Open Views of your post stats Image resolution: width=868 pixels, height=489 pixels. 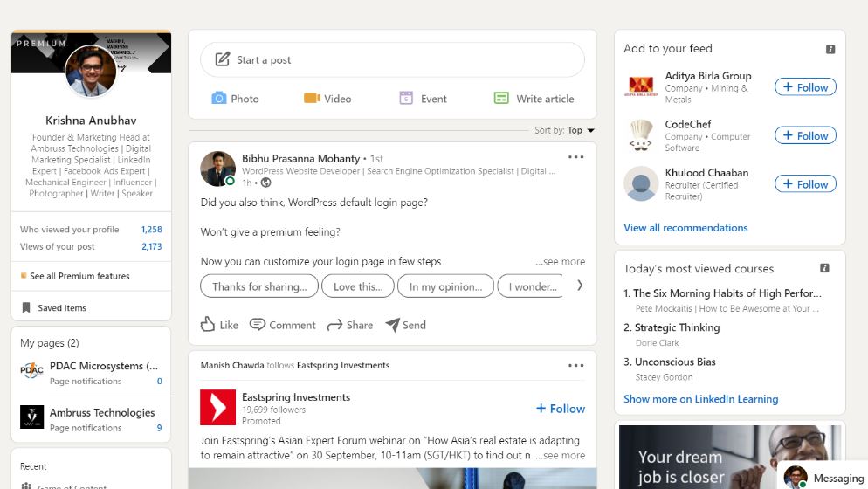[x=91, y=246]
